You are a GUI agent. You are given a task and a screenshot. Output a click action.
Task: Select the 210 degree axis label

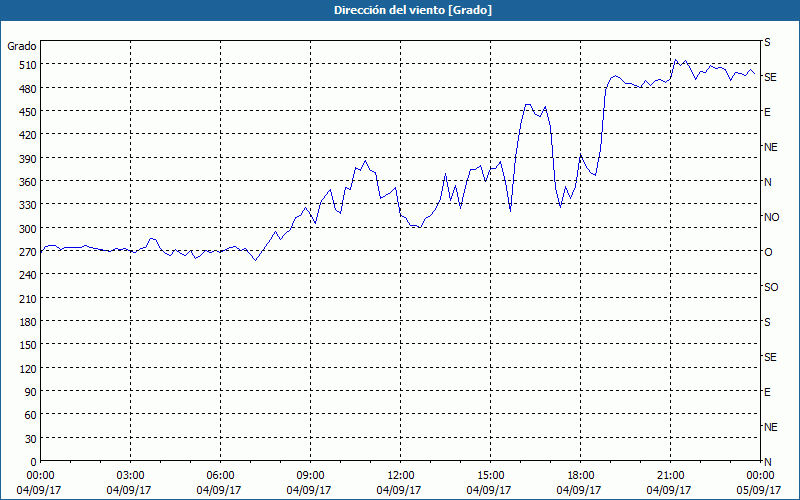(29, 299)
